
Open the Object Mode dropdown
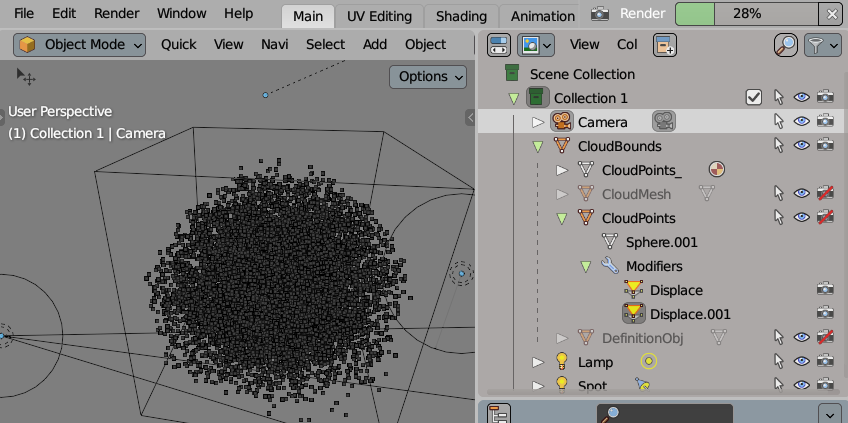80,44
